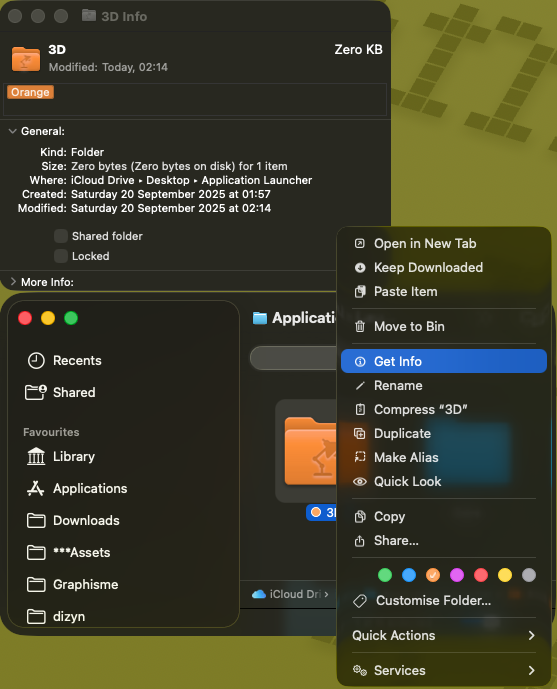Select Quick Look
The image size is (557, 689).
[x=444, y=482]
